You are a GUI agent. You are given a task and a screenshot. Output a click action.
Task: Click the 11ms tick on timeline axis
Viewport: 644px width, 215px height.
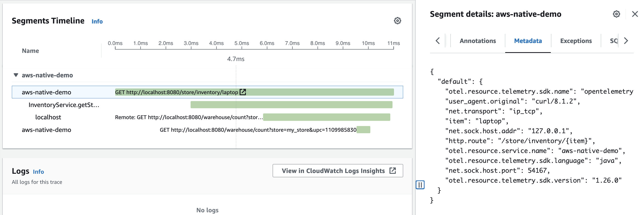tap(394, 43)
